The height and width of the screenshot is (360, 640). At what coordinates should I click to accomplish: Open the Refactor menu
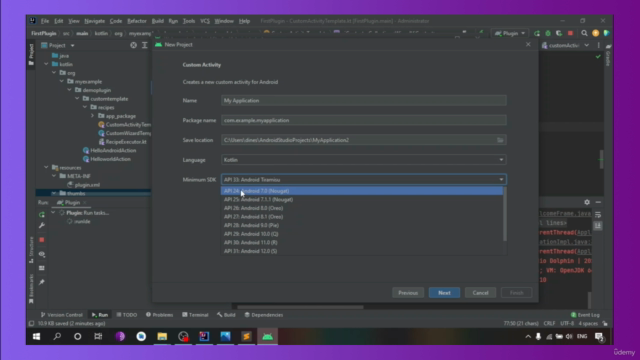(137, 21)
